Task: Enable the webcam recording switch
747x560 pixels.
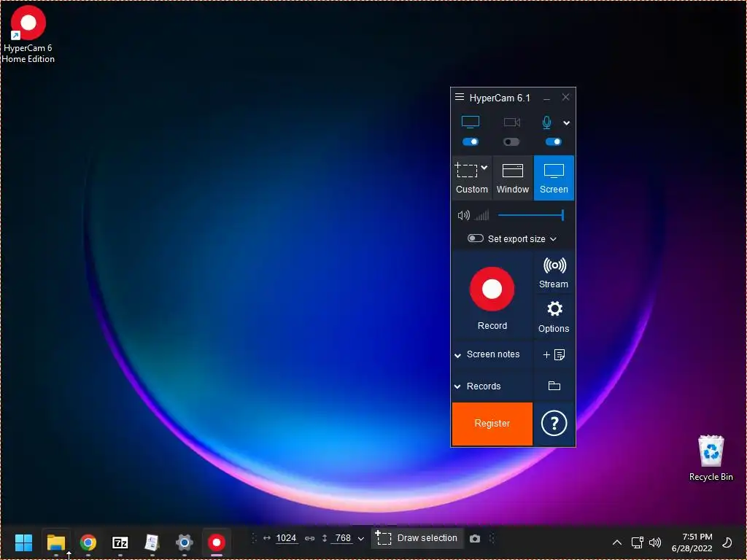Action: pyautogui.click(x=511, y=142)
